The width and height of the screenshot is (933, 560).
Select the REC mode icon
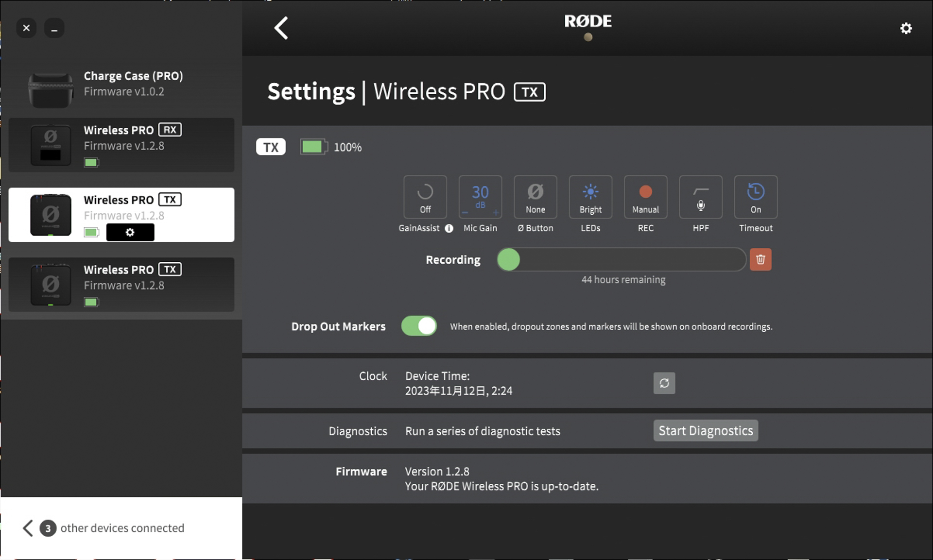click(x=645, y=197)
